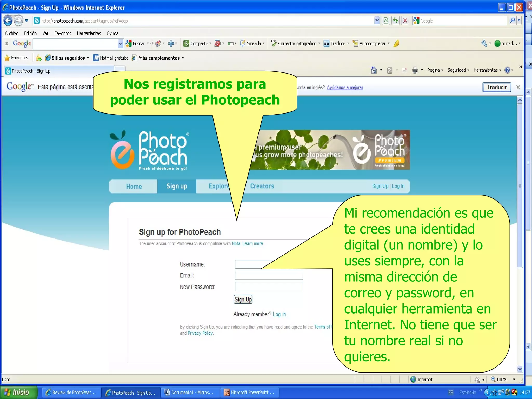Image resolution: width=532 pixels, height=399 pixels.
Task: Close the Google toolbar with the x
Action: [x=7, y=43]
